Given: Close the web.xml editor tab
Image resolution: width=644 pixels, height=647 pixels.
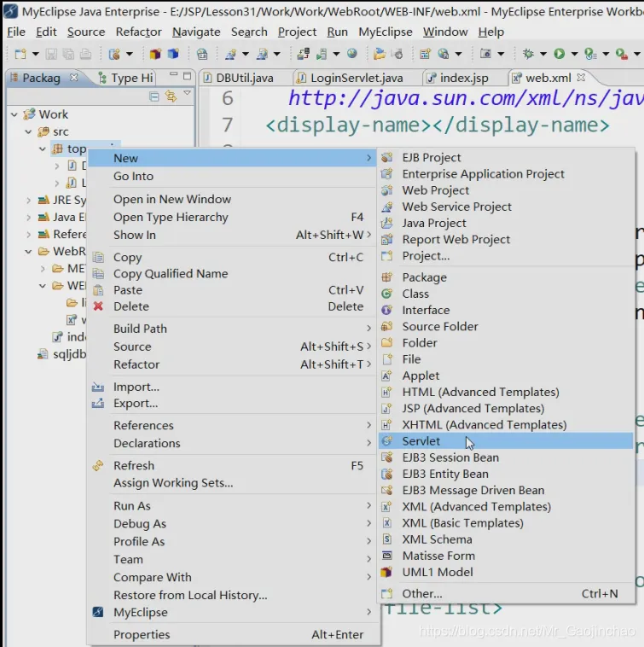Looking at the screenshot, I should click(x=581, y=77).
